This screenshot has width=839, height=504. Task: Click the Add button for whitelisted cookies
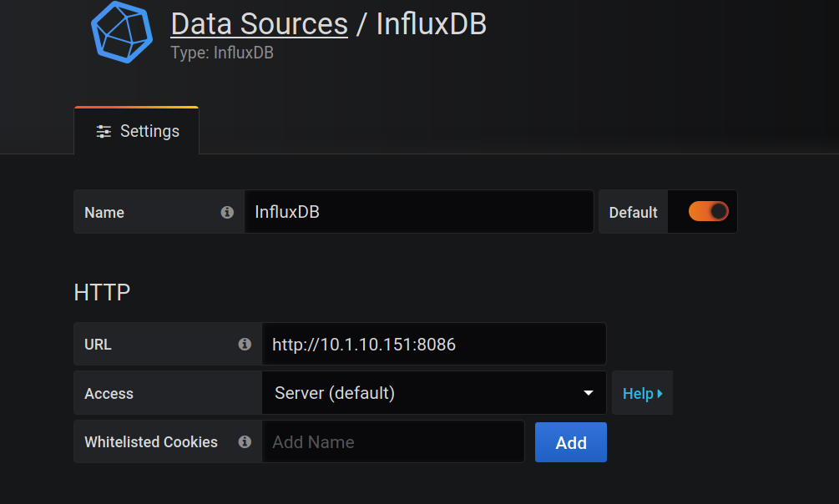click(571, 442)
